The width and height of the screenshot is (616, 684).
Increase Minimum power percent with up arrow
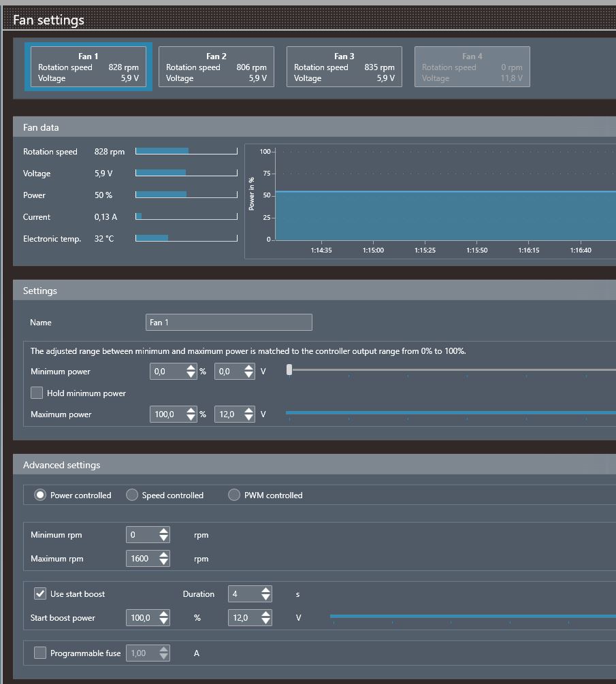point(191,368)
